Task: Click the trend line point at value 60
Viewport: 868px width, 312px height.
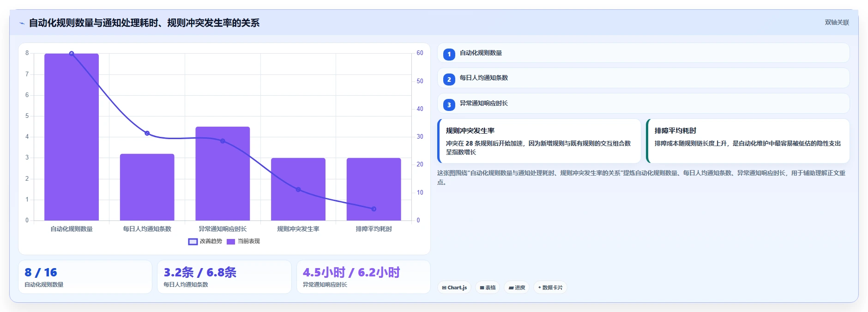Action: pos(72,54)
